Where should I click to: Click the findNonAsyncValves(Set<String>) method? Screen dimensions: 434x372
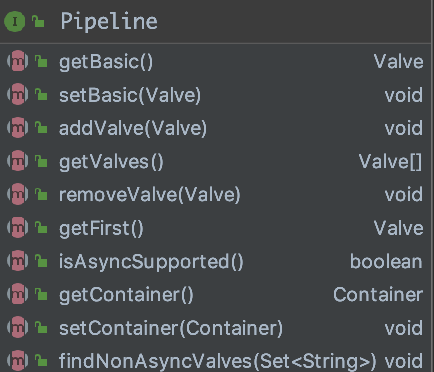click(215, 359)
